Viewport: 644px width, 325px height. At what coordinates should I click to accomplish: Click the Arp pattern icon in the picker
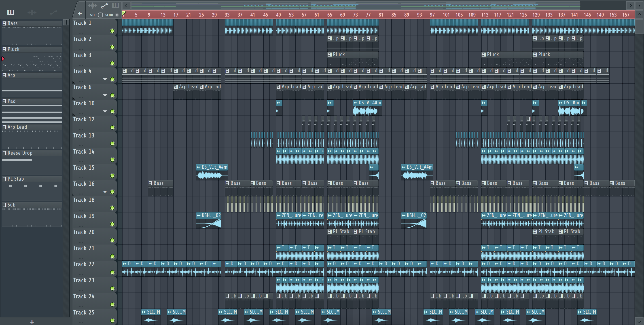click(4, 75)
